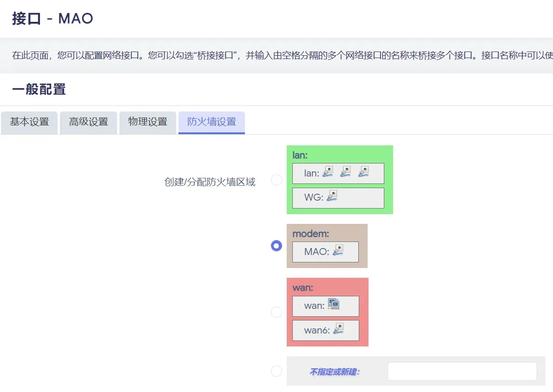The height and width of the screenshot is (392, 553).
Task: Click the 防火墙设置 tab
Action: tap(211, 123)
